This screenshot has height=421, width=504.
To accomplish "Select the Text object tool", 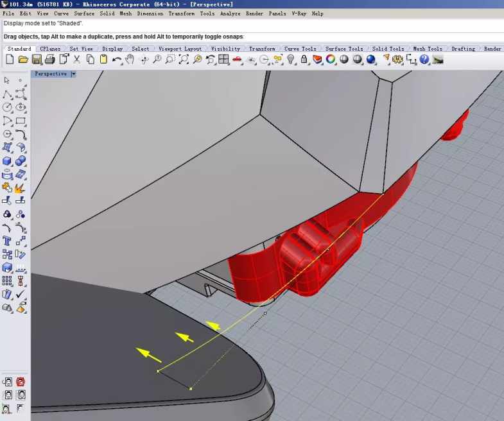I will [7, 241].
